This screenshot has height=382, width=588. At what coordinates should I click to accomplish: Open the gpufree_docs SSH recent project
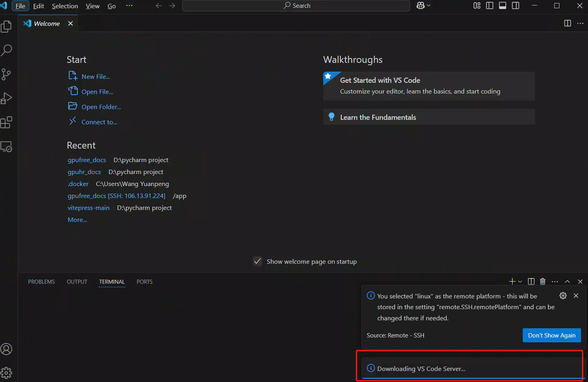click(116, 196)
